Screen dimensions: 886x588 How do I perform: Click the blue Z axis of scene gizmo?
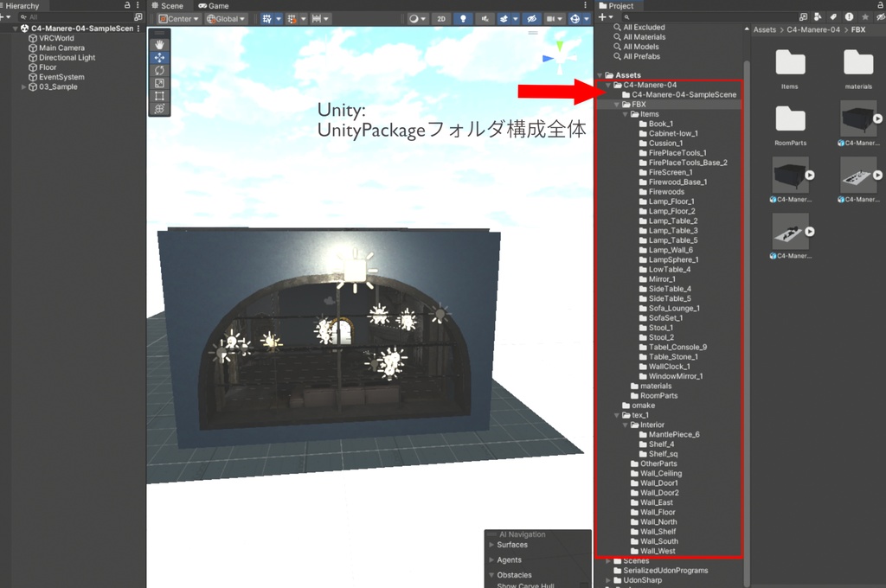(548, 58)
